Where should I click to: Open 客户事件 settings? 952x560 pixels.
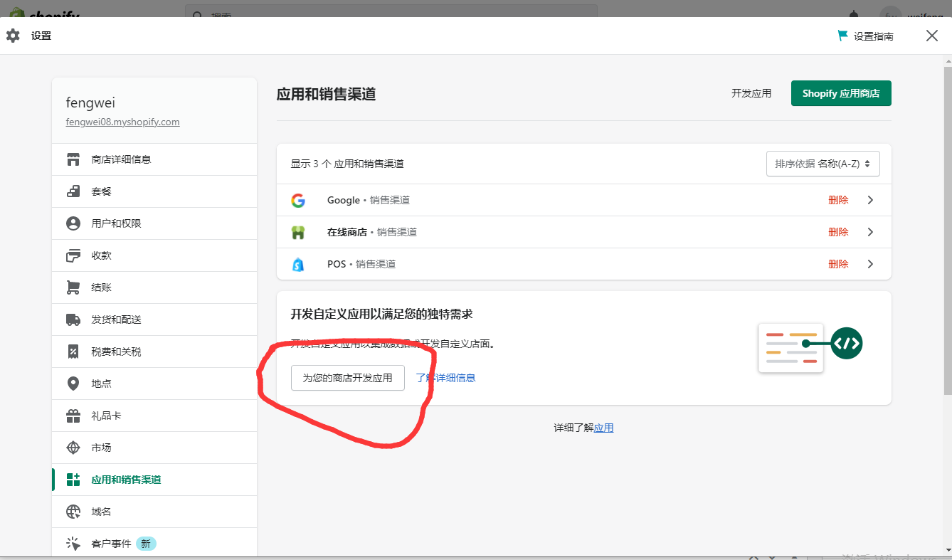tap(154, 544)
